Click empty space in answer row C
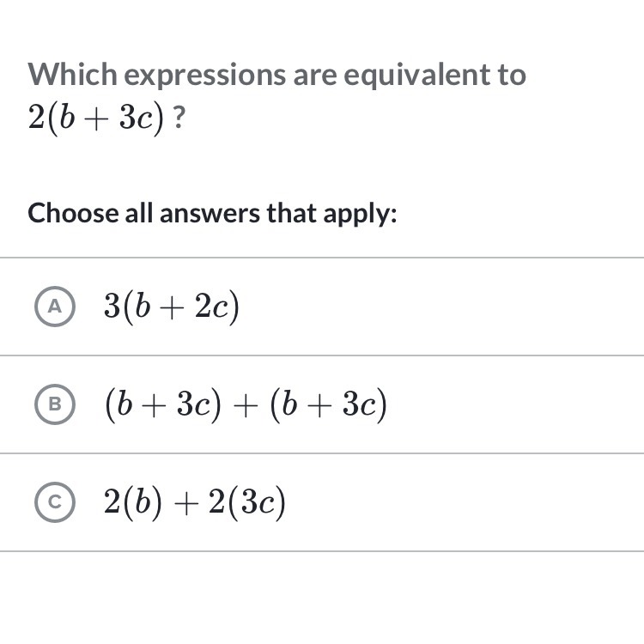Screen dimensions: 644x644 coord(464,502)
